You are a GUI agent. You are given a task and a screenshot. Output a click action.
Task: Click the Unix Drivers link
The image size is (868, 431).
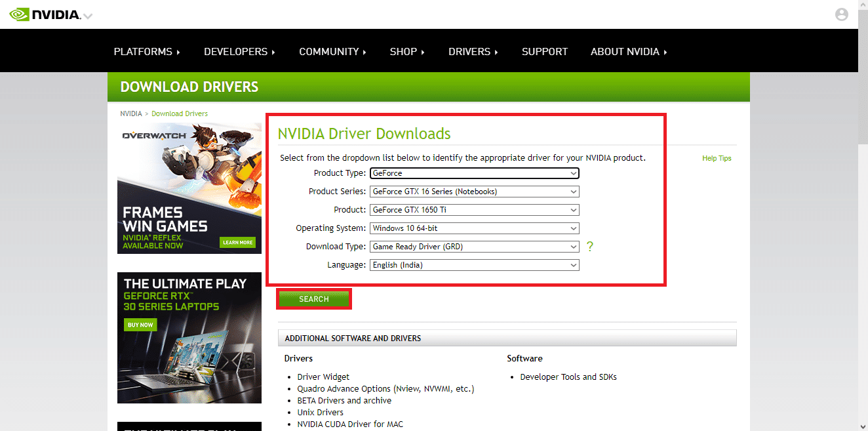[x=320, y=412]
